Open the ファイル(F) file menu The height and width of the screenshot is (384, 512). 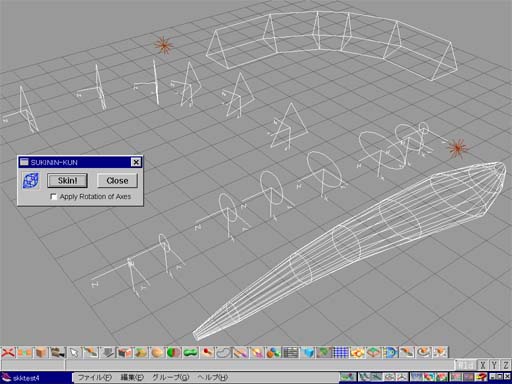pos(95,377)
